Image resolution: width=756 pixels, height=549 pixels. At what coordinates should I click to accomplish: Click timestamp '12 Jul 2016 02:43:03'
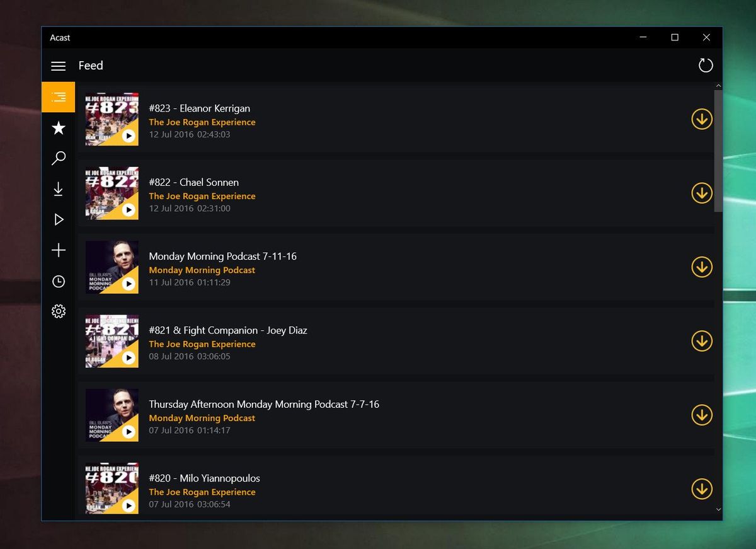190,134
